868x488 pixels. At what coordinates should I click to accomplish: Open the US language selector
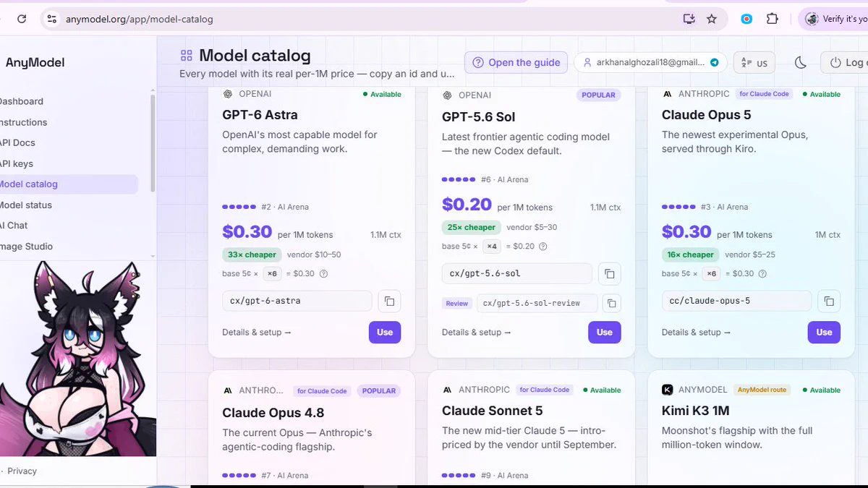coord(754,62)
